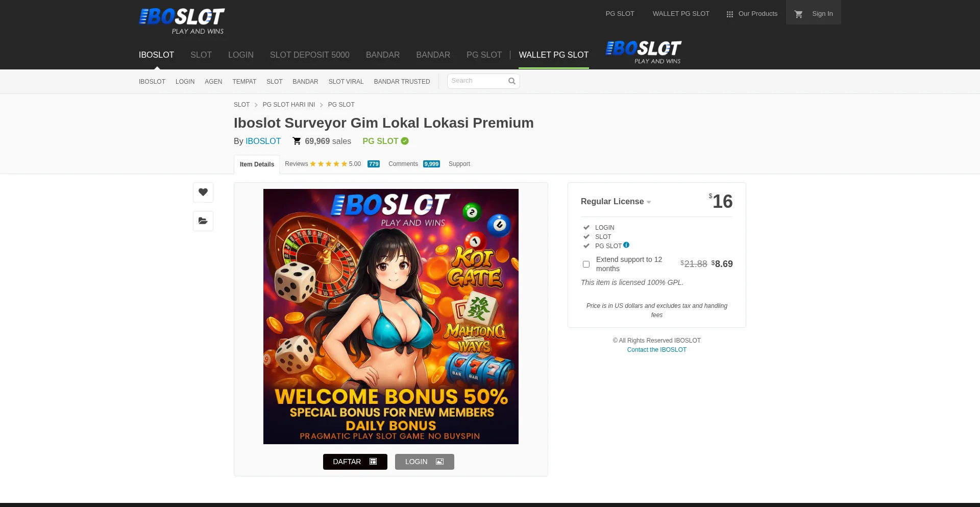
Task: Open the Iboslot promotional banner image
Action: coord(391,317)
